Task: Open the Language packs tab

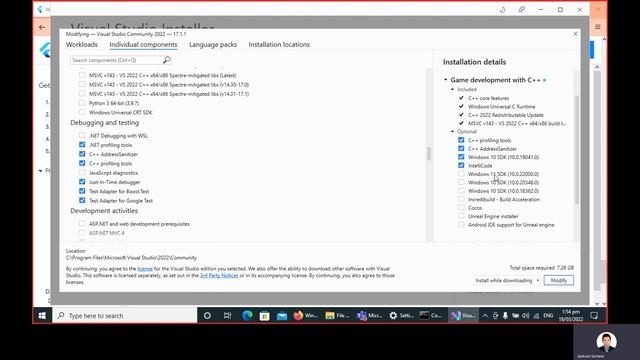Action: point(213,44)
